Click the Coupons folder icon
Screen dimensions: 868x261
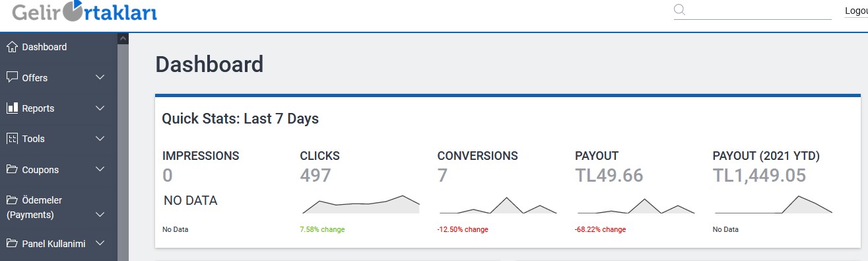[12, 169]
